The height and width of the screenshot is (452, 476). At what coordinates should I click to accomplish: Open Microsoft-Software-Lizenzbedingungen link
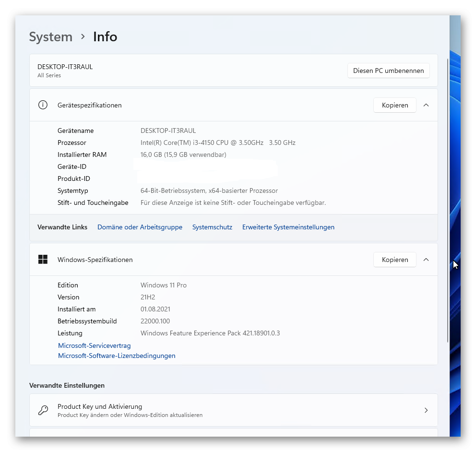(117, 356)
